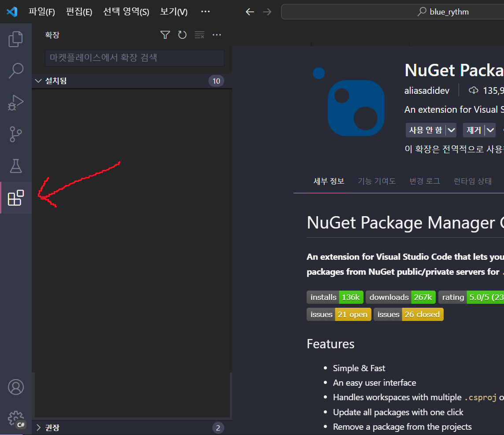Click the aliasadidev publisher link
Viewport: 504px width, 435px height.
[426, 90]
